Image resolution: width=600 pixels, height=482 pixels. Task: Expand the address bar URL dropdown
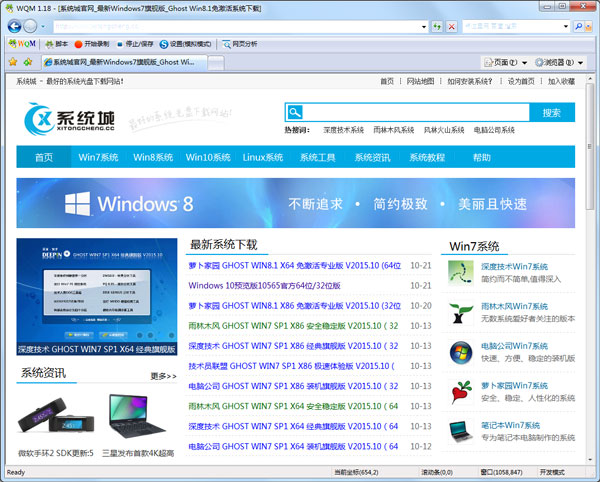click(x=424, y=26)
